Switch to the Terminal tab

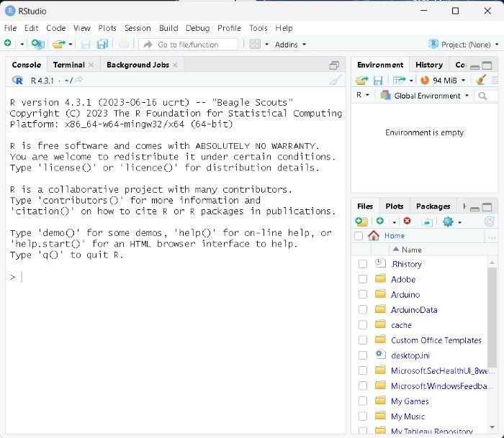(x=69, y=65)
